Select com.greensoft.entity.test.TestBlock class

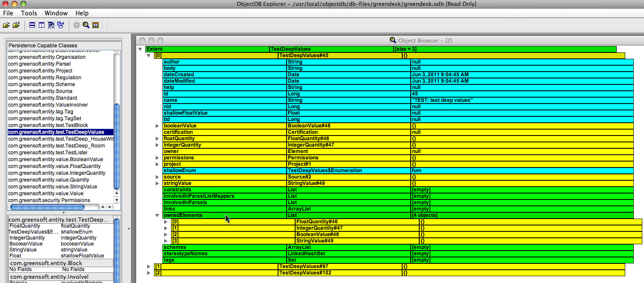tap(61, 125)
